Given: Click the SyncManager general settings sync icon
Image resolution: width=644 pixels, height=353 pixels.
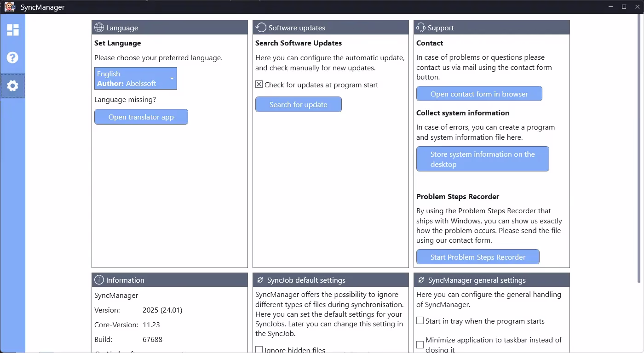Looking at the screenshot, I should 421,280.
